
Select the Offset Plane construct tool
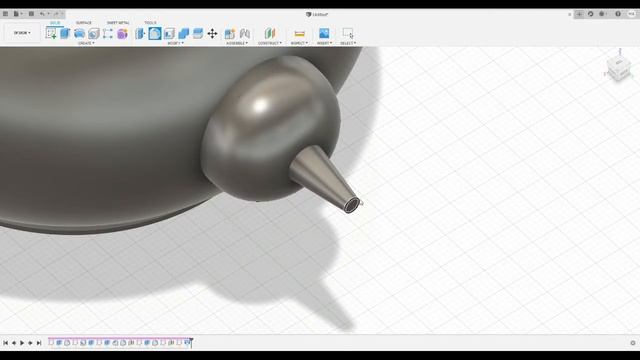click(x=270, y=33)
